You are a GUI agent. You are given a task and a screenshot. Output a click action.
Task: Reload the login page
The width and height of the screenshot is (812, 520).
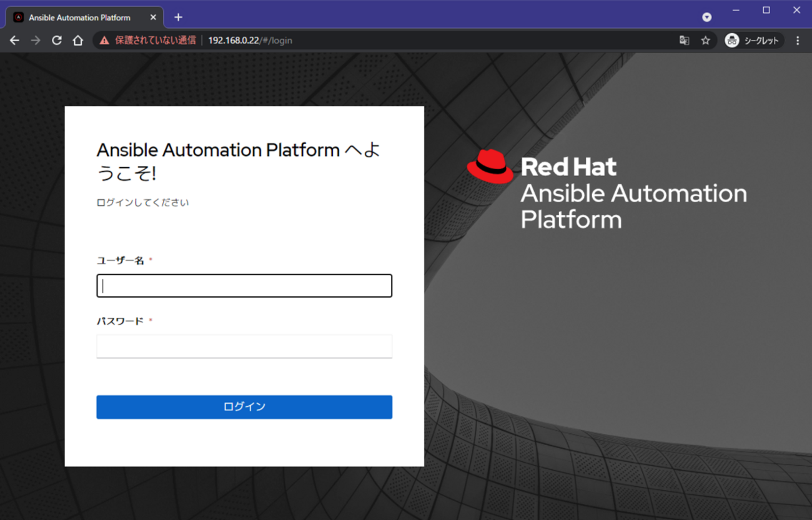click(x=57, y=41)
